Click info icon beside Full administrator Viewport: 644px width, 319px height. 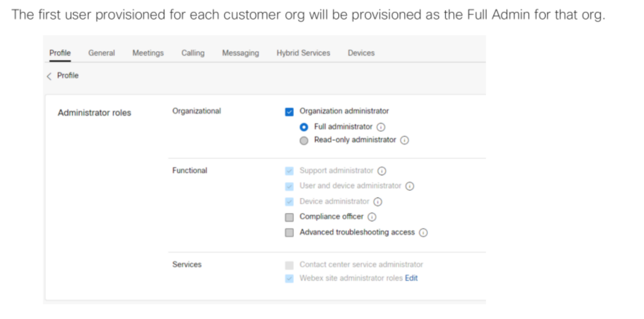(381, 127)
